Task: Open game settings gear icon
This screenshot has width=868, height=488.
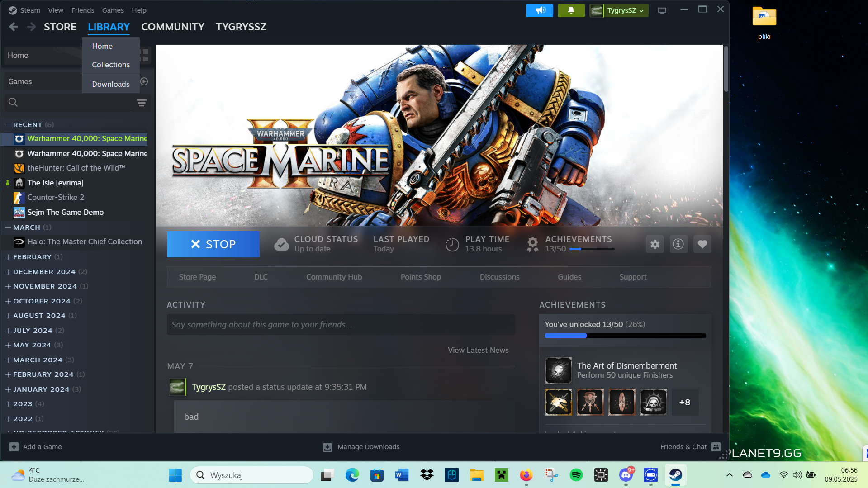Action: (655, 244)
